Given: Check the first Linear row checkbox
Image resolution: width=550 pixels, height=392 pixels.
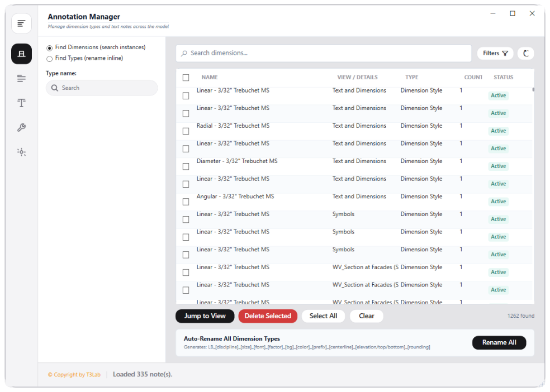Looking at the screenshot, I should click(186, 95).
